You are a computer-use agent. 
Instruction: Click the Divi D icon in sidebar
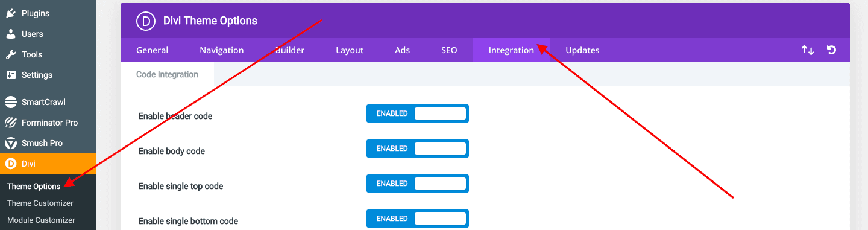pyautogui.click(x=11, y=164)
